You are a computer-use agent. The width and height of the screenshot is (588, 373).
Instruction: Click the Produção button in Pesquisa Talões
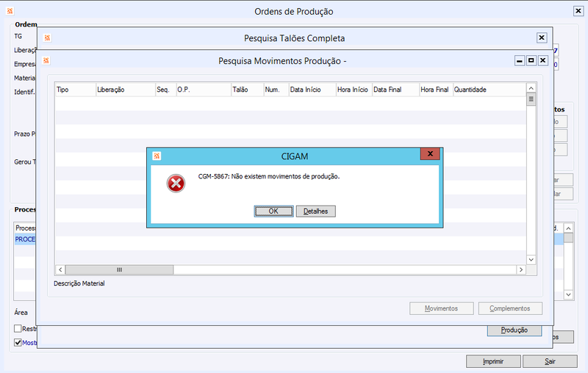click(514, 330)
